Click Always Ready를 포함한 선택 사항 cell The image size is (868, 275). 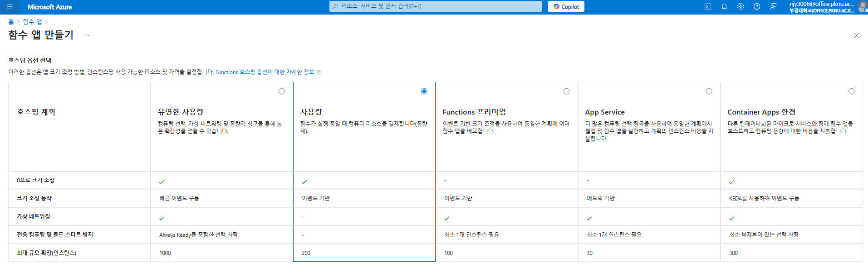198,235
